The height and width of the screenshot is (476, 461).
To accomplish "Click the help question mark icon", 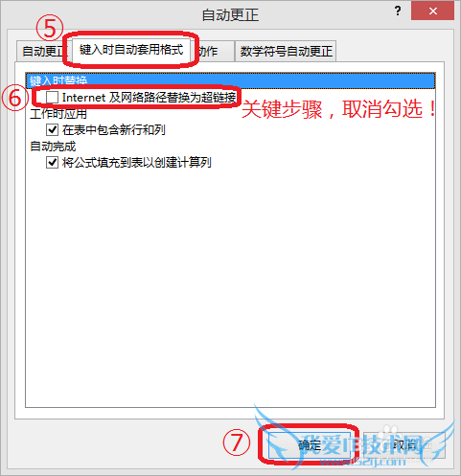I will [x=398, y=11].
